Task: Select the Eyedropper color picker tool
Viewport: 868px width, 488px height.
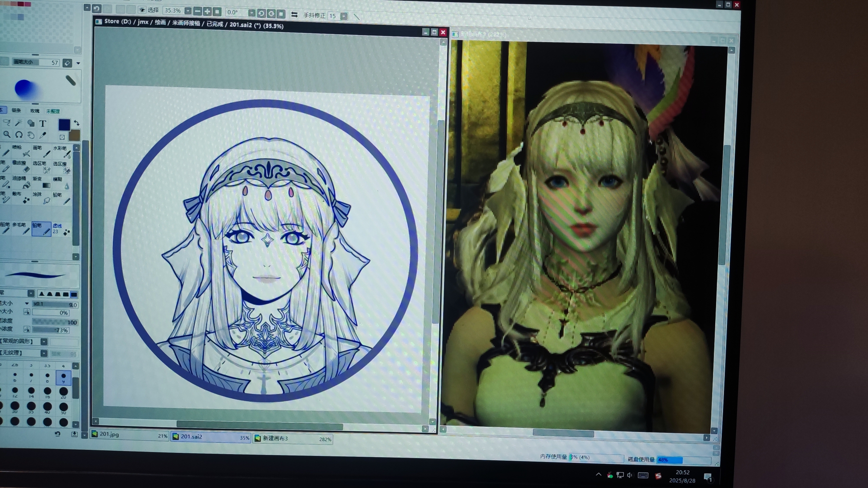Action: coord(43,135)
